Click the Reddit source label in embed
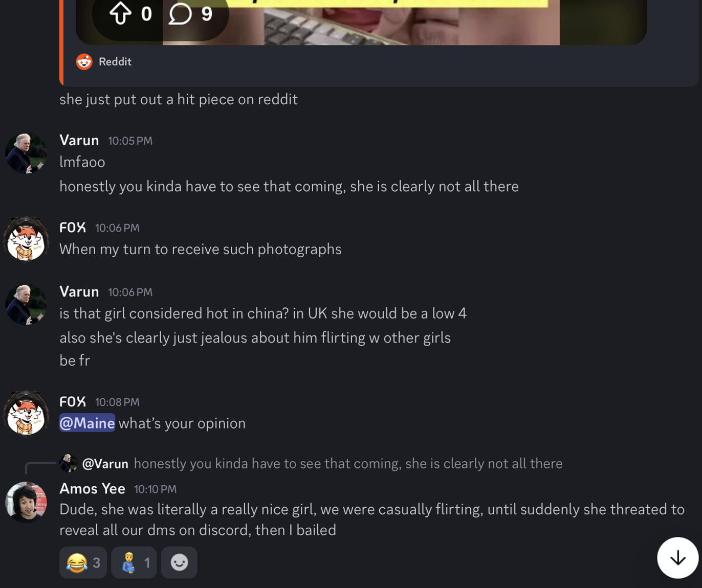This screenshot has height=588, width=702. pos(115,62)
